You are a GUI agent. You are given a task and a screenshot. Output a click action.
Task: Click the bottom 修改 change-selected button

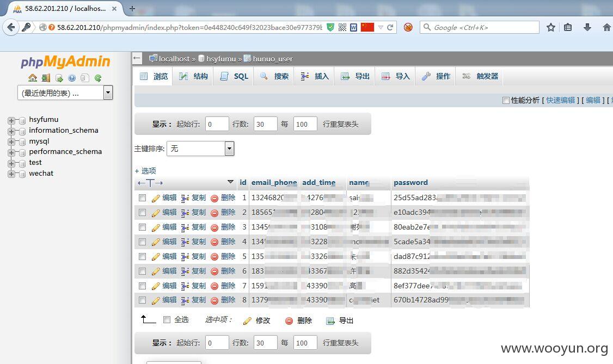pos(256,320)
